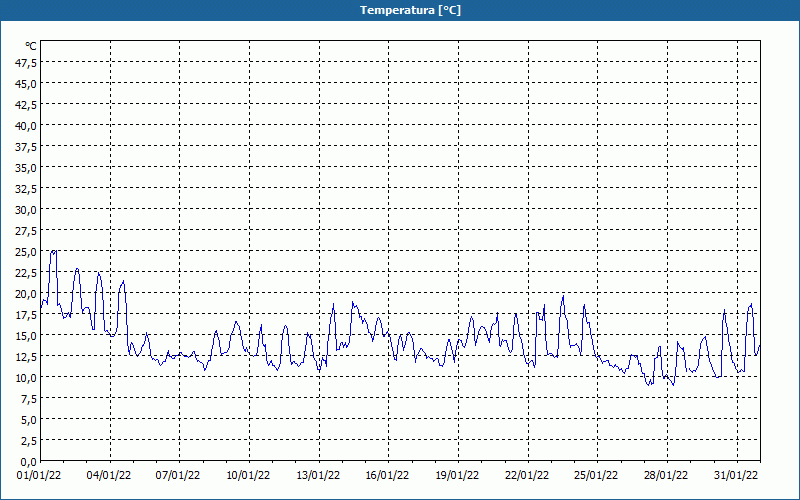Click the 35,0 y-axis label

pos(27,167)
